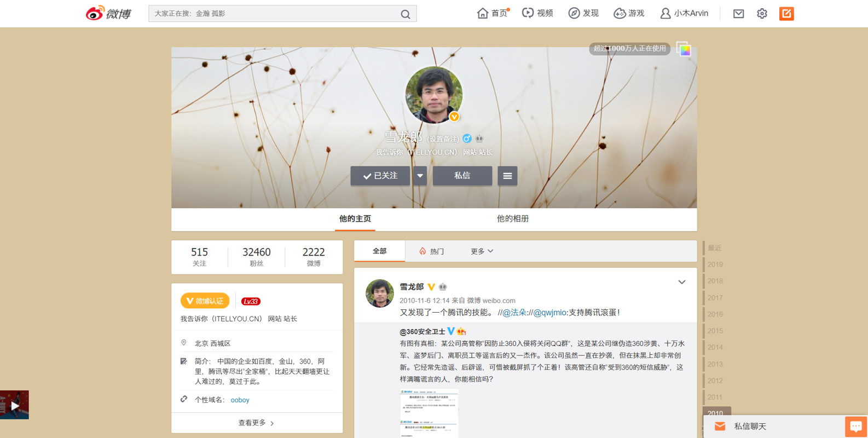Screen dimensions: 868x438
Task: Jump to 2017 on the timeline
Action: pyautogui.click(x=715, y=298)
